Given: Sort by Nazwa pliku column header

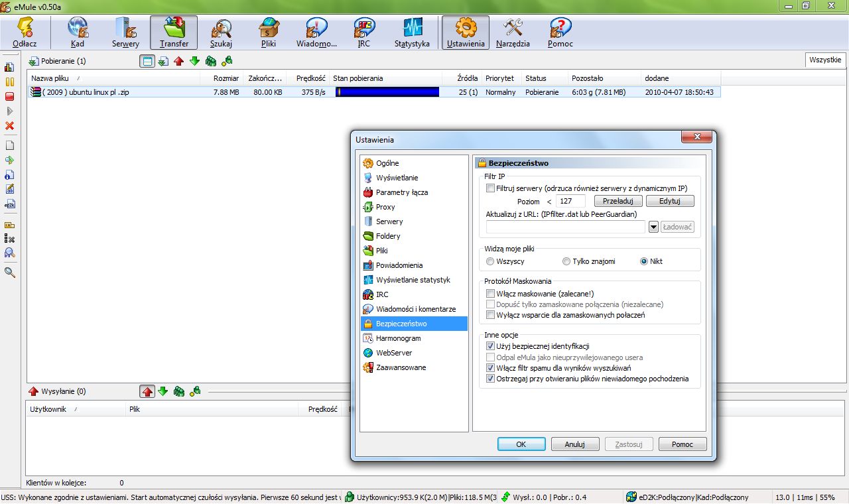Looking at the screenshot, I should pos(114,78).
